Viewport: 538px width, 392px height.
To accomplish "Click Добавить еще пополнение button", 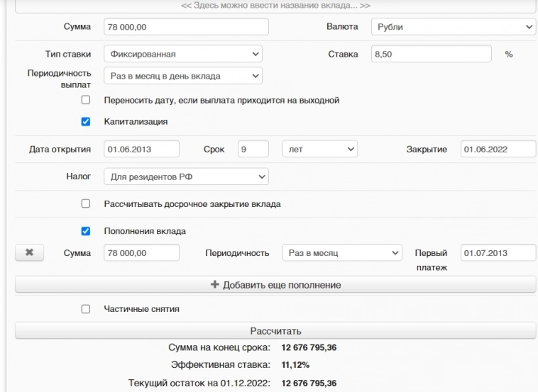I will (275, 285).
